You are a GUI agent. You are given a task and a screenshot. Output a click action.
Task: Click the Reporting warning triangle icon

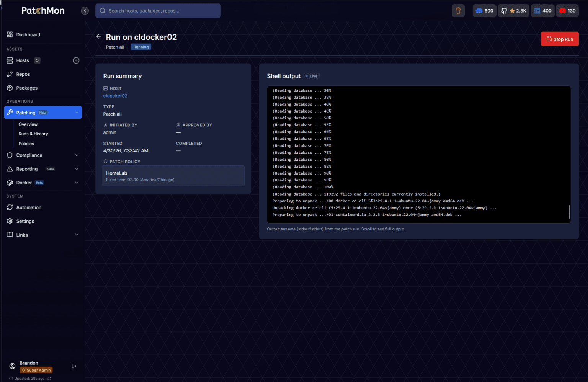click(10, 169)
